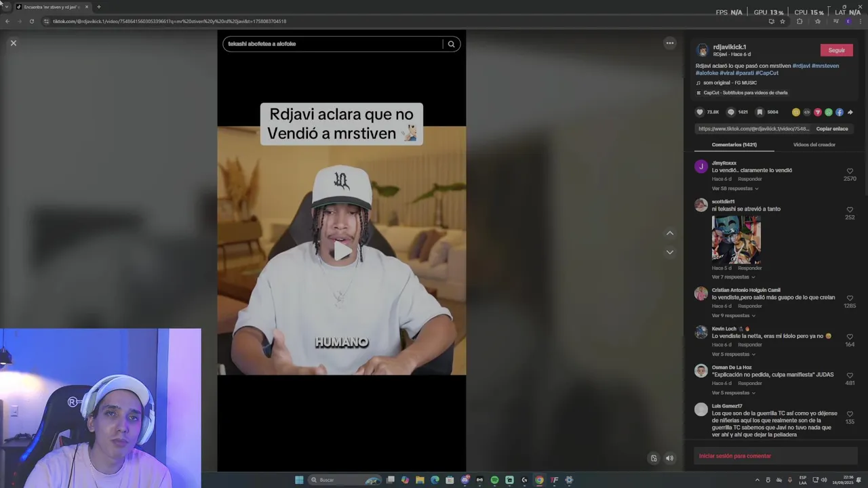The width and height of the screenshot is (868, 488).
Task: Click the taskbar Buscar search box
Action: coord(344,480)
